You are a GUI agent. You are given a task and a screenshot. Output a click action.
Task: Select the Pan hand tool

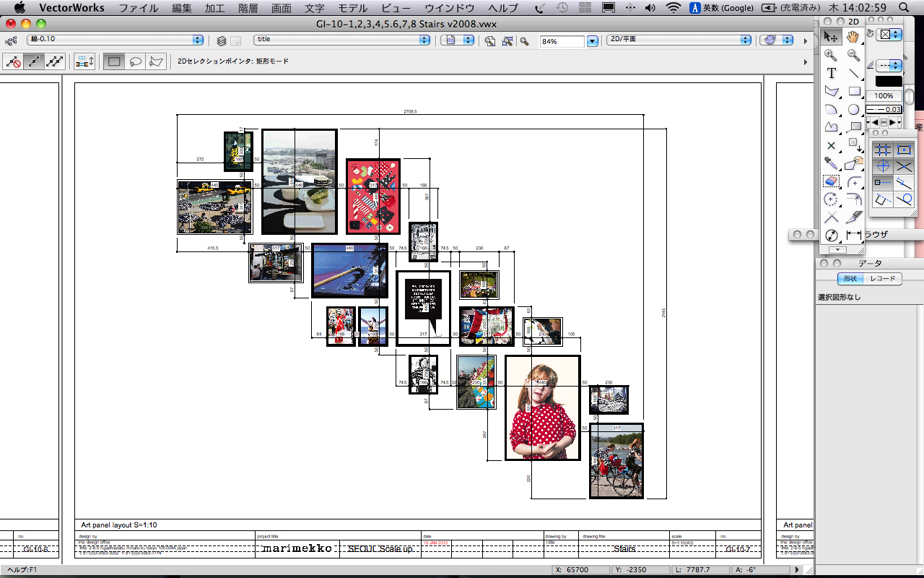click(x=853, y=37)
